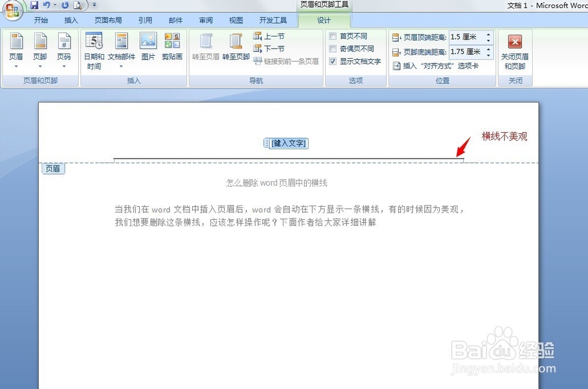
Task: Insert Date and Time (日期和时间)
Action: coord(93,50)
